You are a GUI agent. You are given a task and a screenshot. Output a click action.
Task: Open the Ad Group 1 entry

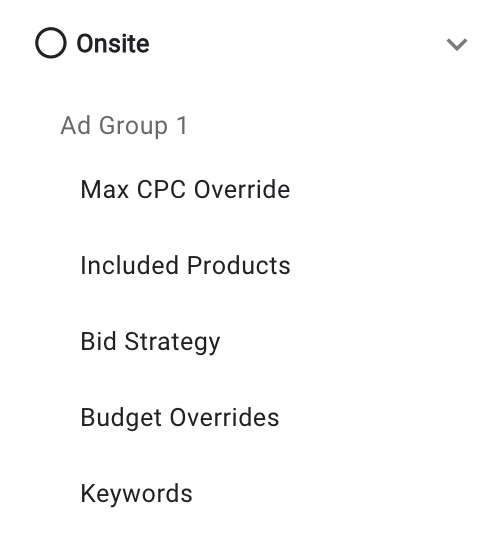[x=124, y=126]
